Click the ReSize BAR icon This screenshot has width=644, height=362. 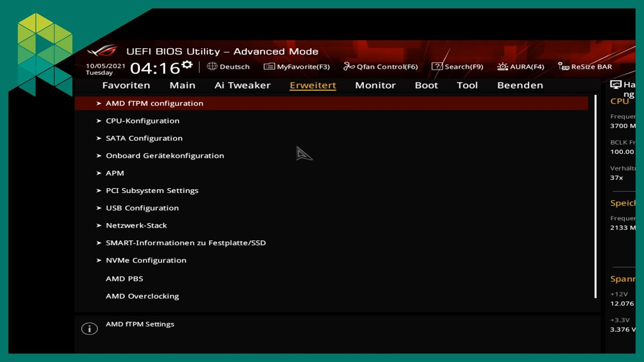(563, 66)
